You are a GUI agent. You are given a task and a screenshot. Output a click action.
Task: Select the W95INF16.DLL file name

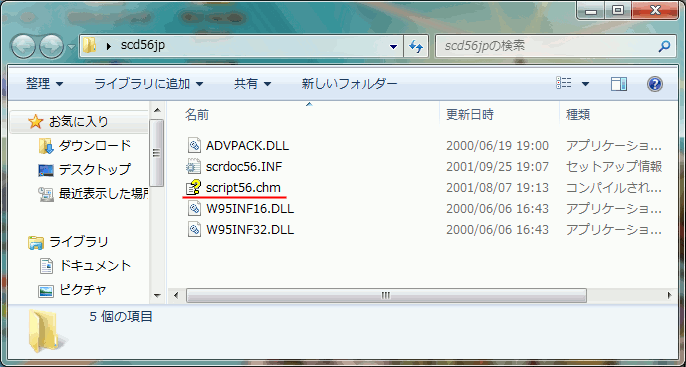pos(250,209)
